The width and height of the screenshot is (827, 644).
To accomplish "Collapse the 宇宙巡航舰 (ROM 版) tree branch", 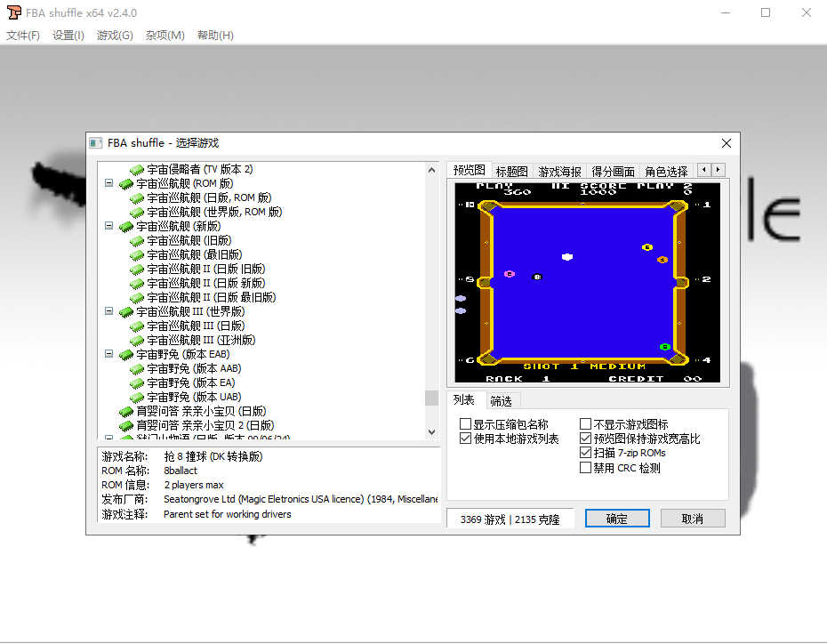I will click(108, 183).
